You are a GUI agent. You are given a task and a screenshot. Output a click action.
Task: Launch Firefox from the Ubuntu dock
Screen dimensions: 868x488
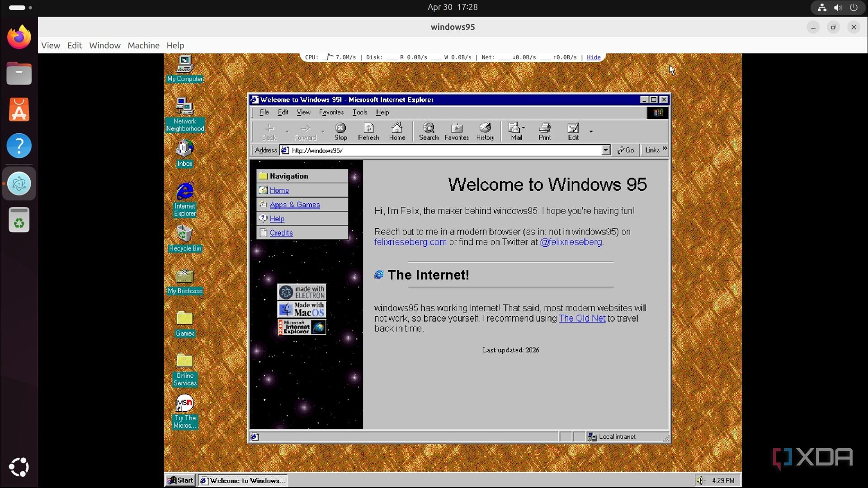(x=19, y=37)
